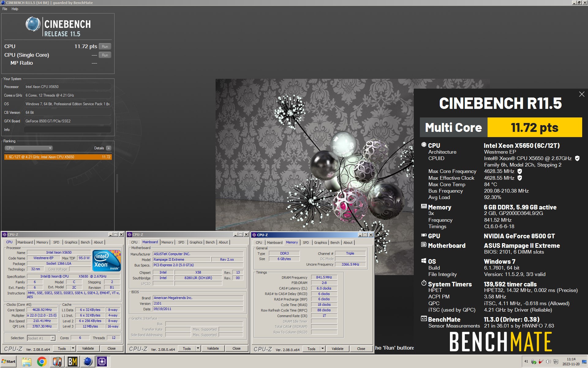Open the volume control in system tray
588x368 pixels.
click(548, 362)
